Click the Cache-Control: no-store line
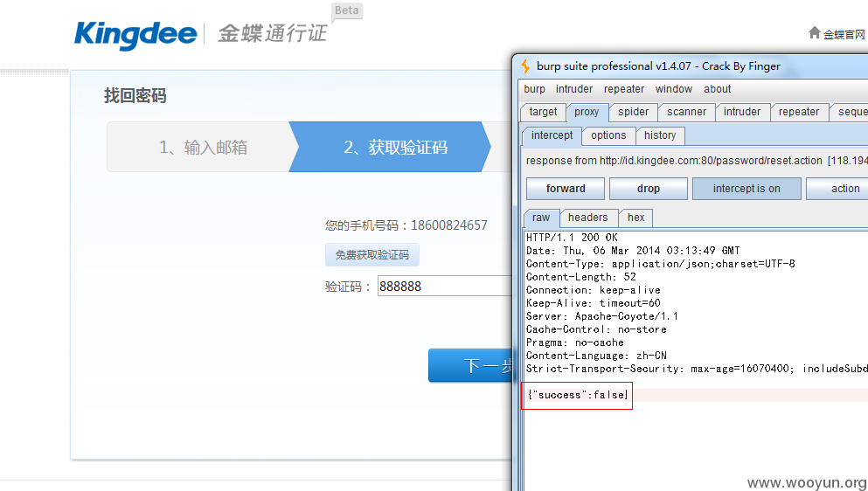This screenshot has width=868, height=491. pyautogui.click(x=596, y=329)
